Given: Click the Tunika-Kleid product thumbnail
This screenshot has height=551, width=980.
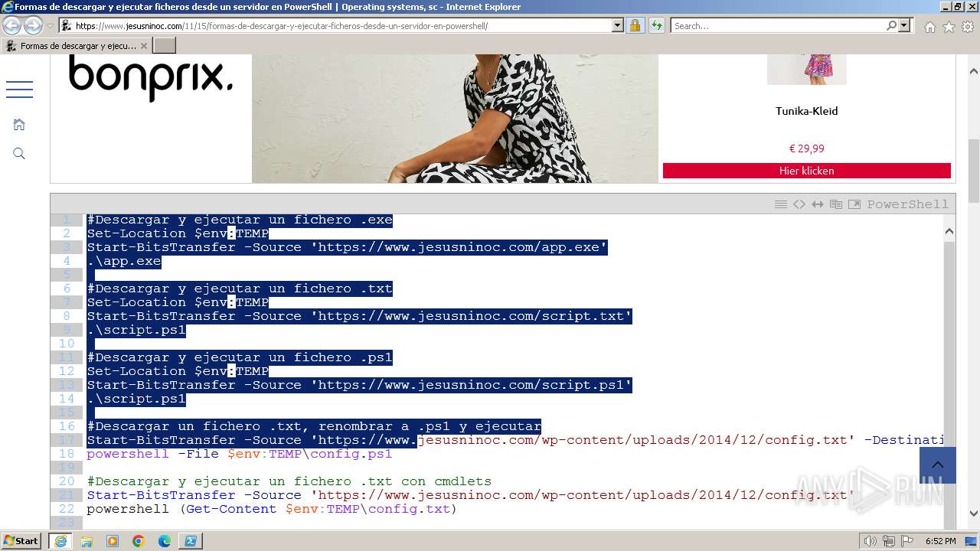Looking at the screenshot, I should click(x=806, y=69).
